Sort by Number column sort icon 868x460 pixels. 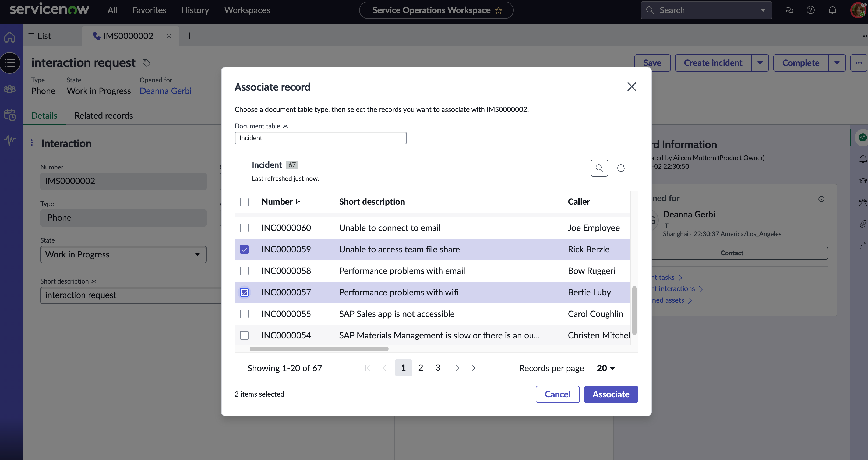pyautogui.click(x=298, y=201)
